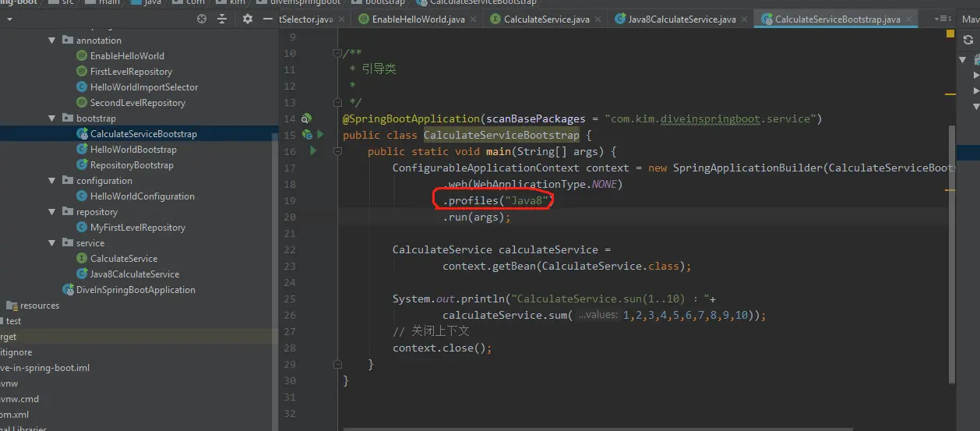Close the CalculateService.java tab
The image size is (980, 431).
point(597,19)
